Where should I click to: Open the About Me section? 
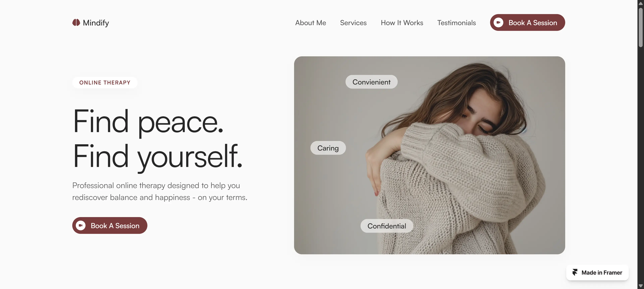click(311, 23)
